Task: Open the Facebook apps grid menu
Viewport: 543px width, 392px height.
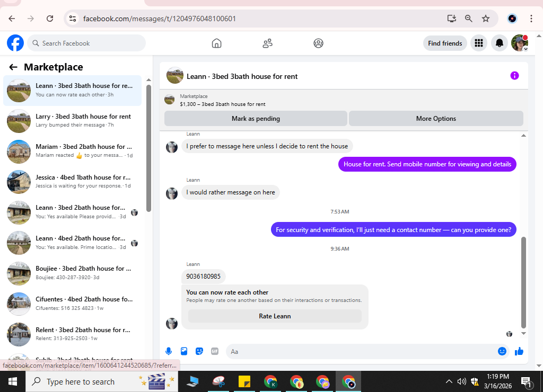Action: pos(479,43)
